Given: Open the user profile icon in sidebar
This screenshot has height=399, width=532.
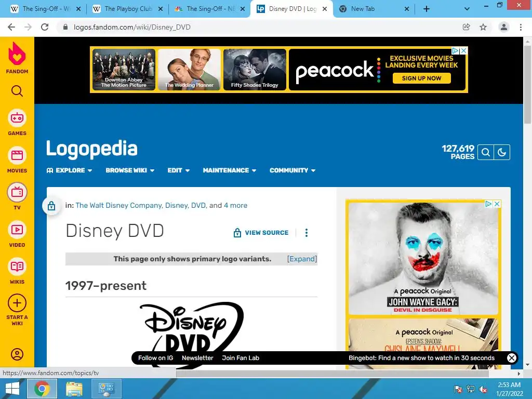Looking at the screenshot, I should click(17, 354).
